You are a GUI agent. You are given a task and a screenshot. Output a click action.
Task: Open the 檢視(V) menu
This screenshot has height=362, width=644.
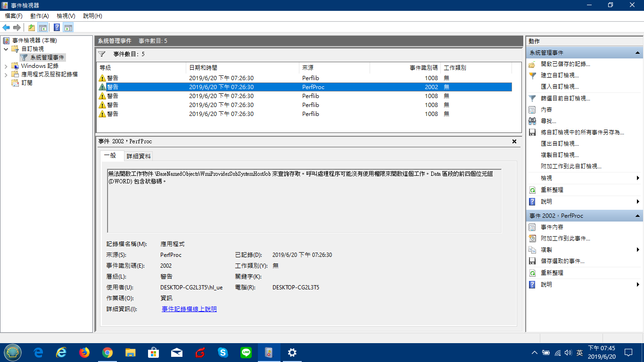point(66,16)
